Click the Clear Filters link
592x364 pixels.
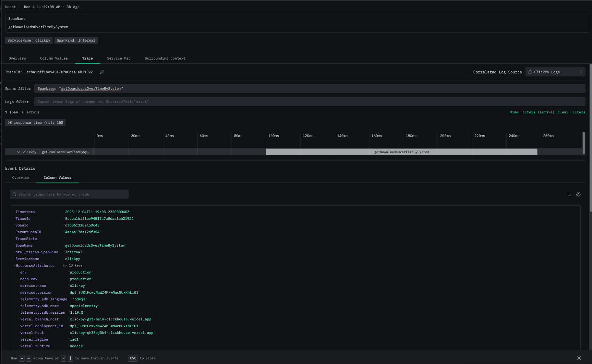[x=571, y=112]
